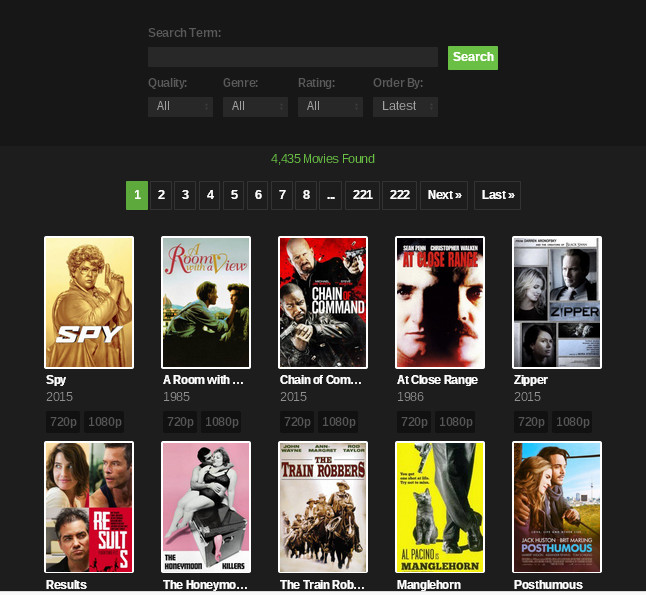Select 720p for At Close Range

pos(414,422)
